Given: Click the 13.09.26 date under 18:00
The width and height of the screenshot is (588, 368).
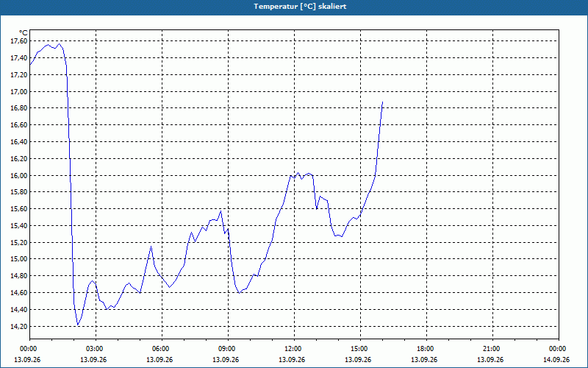Looking at the screenshot, I should tap(424, 359).
